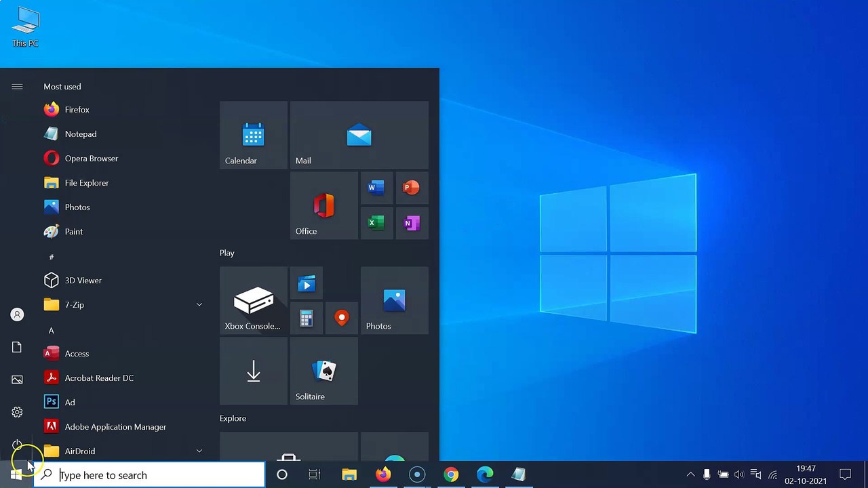Switch to Notepad on the taskbar
868x488 pixels.
click(519, 474)
